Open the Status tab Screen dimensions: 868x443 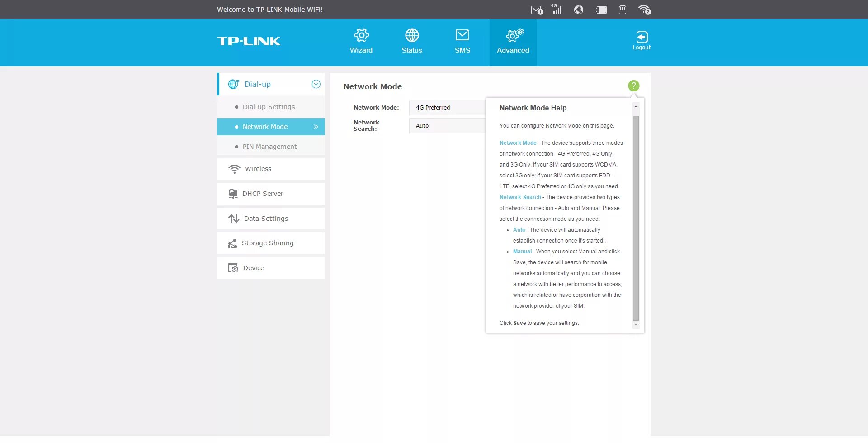coord(412,42)
